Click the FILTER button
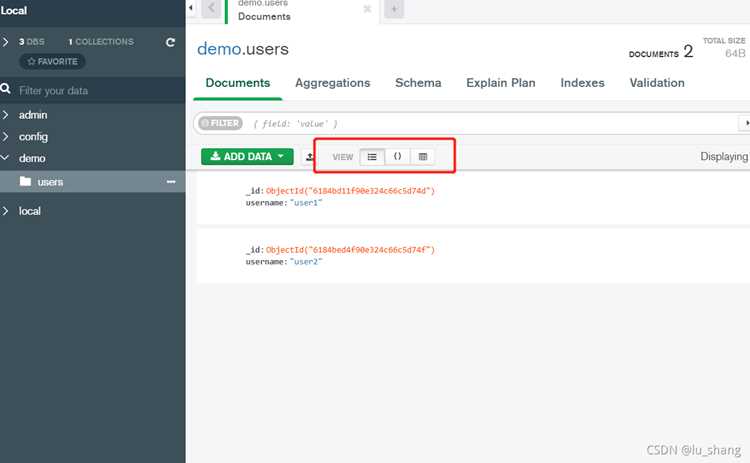750x463 pixels. coord(221,123)
